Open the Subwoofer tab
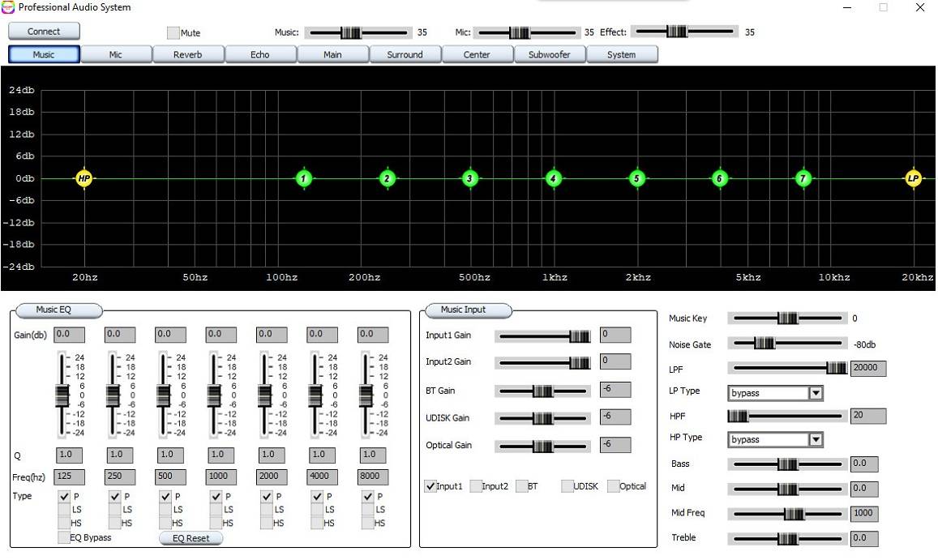 coord(550,54)
